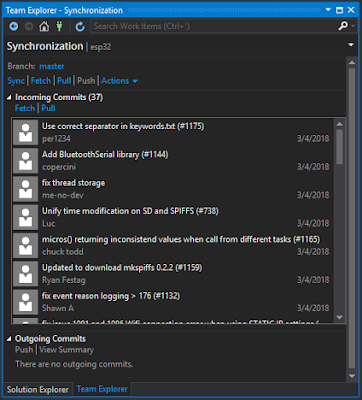Click the avatar icon for Ryan Festag commit
Screen dimensions: 362x400
(26, 274)
